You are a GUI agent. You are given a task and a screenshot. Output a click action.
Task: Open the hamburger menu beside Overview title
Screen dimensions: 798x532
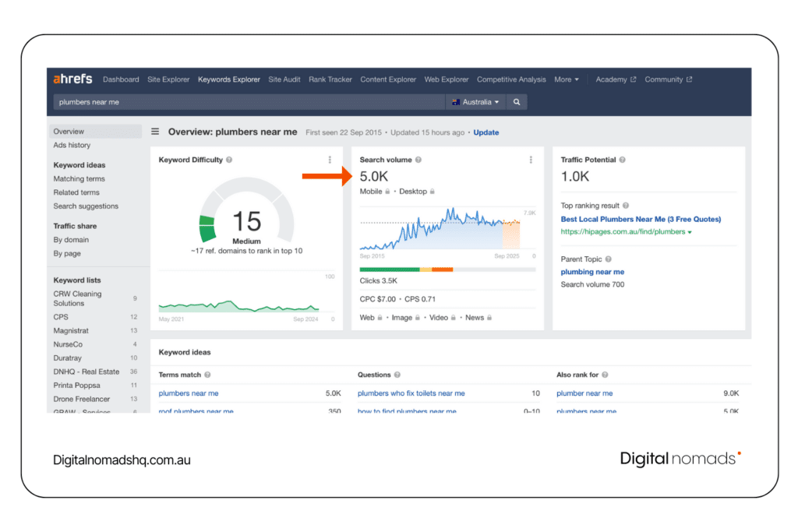[x=155, y=132]
